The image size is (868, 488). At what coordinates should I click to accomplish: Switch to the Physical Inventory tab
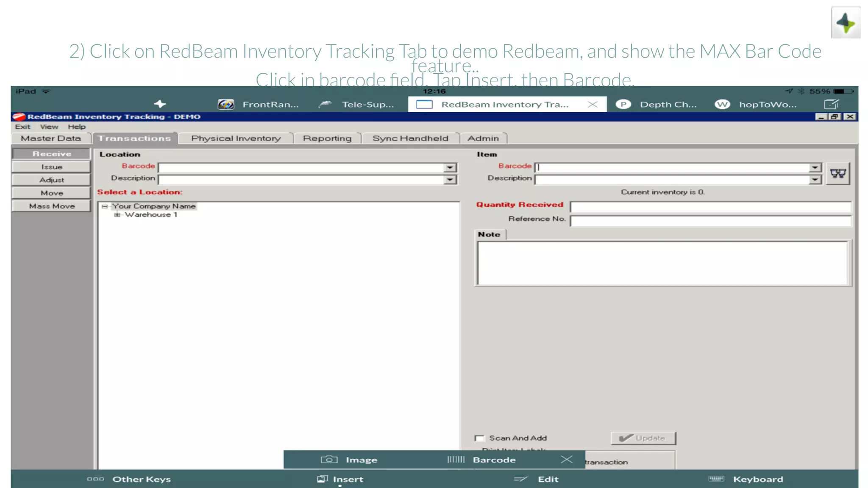pos(236,138)
